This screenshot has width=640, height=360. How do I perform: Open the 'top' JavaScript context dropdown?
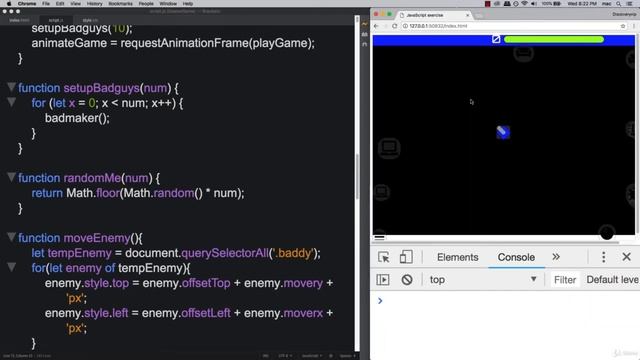482,280
